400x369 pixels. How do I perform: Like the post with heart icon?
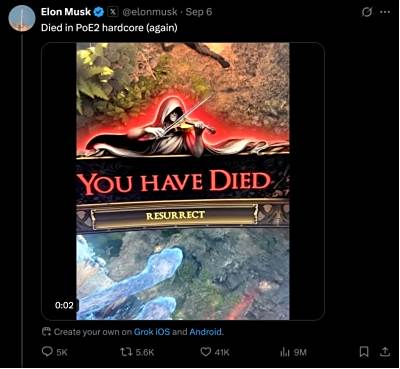point(206,352)
